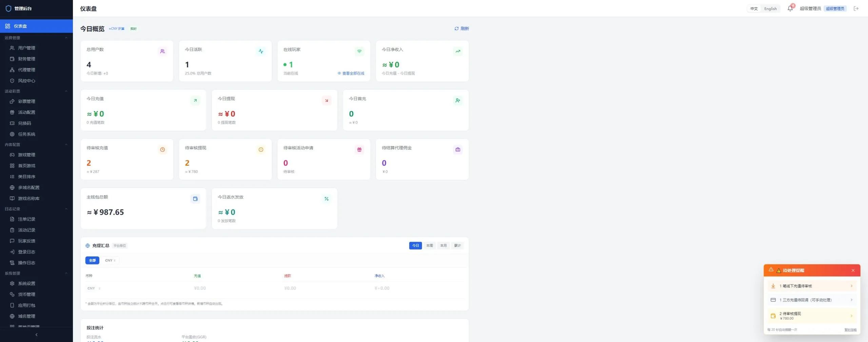
Task: Switch language to English
Action: (x=770, y=9)
